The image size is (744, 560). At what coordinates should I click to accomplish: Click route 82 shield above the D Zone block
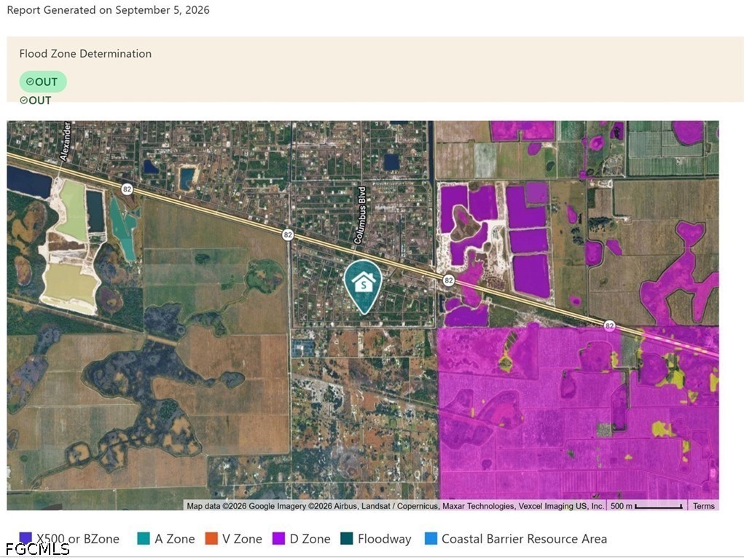(609, 326)
